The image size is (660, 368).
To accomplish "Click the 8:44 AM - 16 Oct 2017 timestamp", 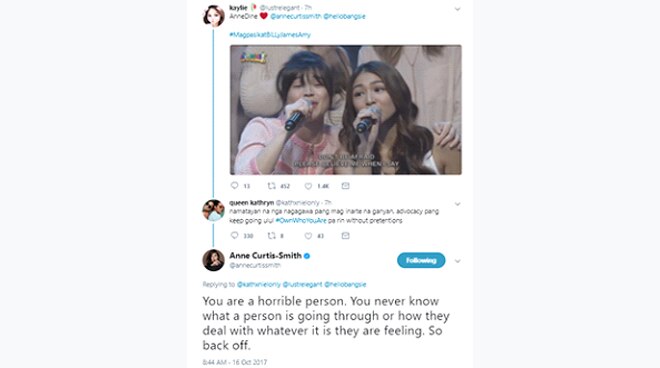I will pyautogui.click(x=234, y=362).
